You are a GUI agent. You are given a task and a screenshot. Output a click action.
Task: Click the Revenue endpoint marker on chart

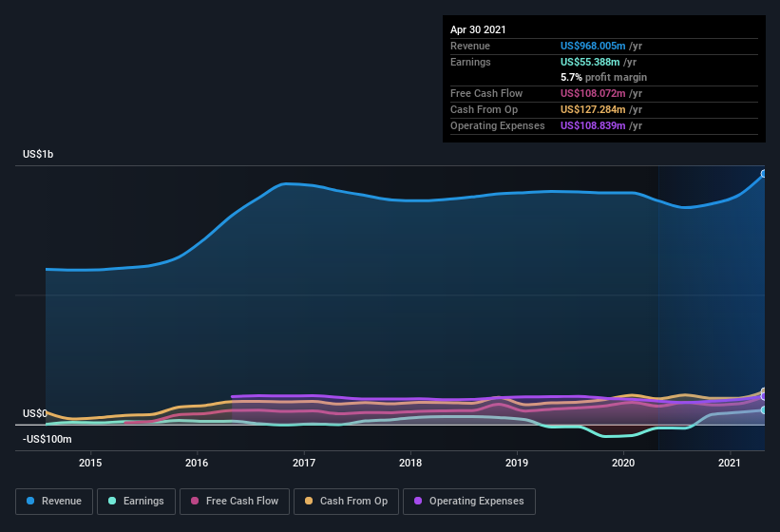point(764,174)
